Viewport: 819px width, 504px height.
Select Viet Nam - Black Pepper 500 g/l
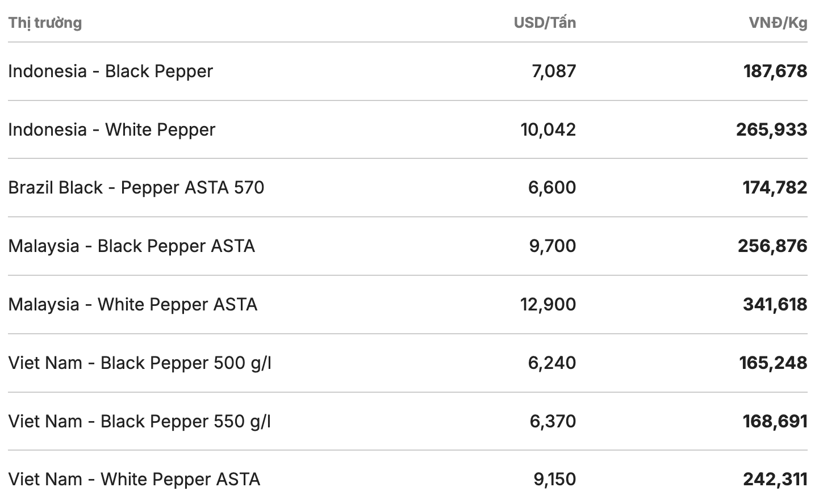tap(140, 363)
